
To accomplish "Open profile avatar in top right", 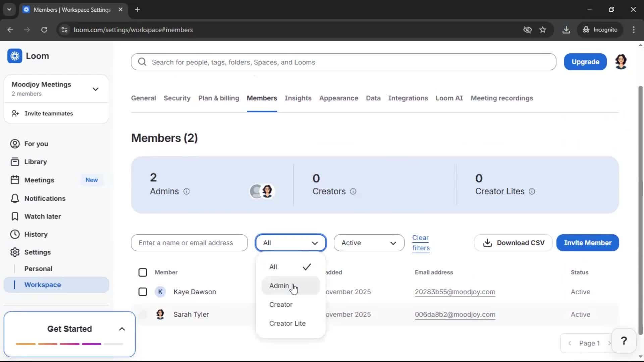I will (x=621, y=62).
